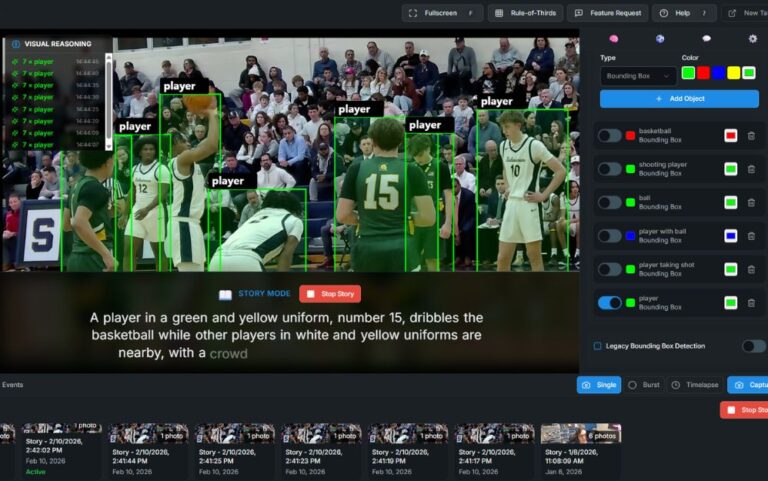Open the settings gear in the panel

[x=753, y=39]
